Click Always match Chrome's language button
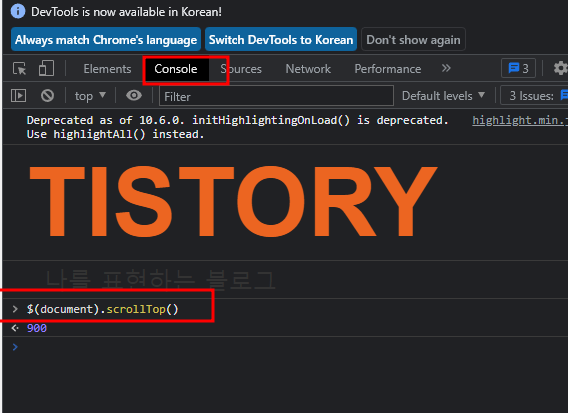The image size is (568, 413). coord(106,39)
